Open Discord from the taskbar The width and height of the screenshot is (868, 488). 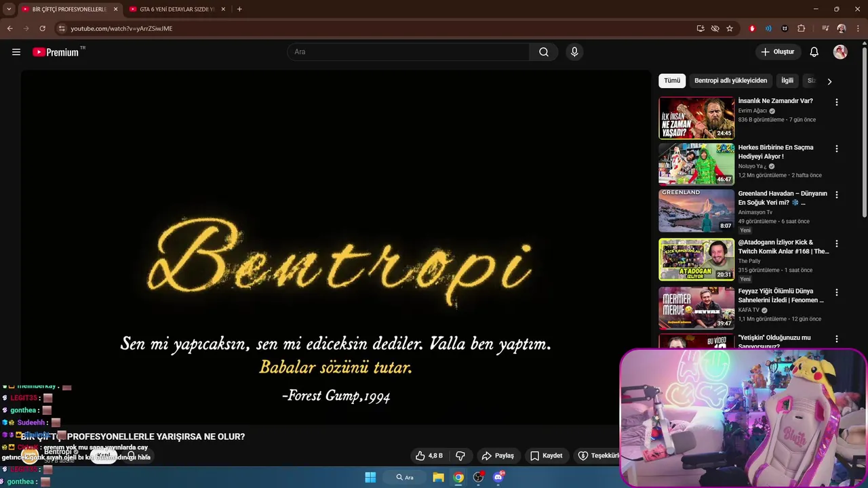tap(499, 477)
